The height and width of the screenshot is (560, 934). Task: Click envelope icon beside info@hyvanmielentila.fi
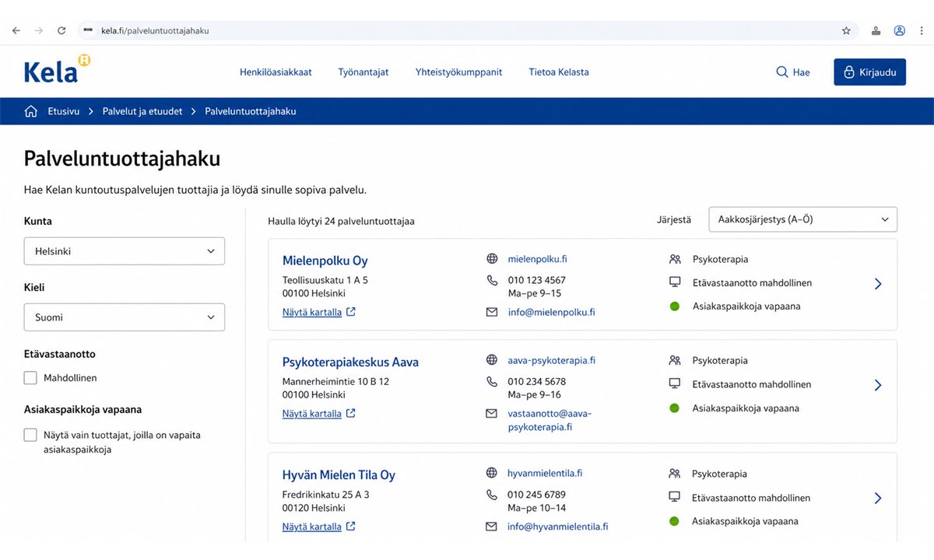pos(492,527)
